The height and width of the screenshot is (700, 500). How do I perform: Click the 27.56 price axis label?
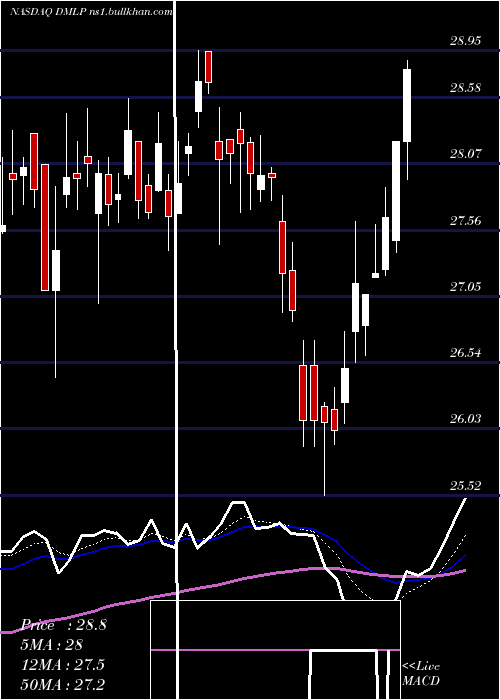pos(466,221)
